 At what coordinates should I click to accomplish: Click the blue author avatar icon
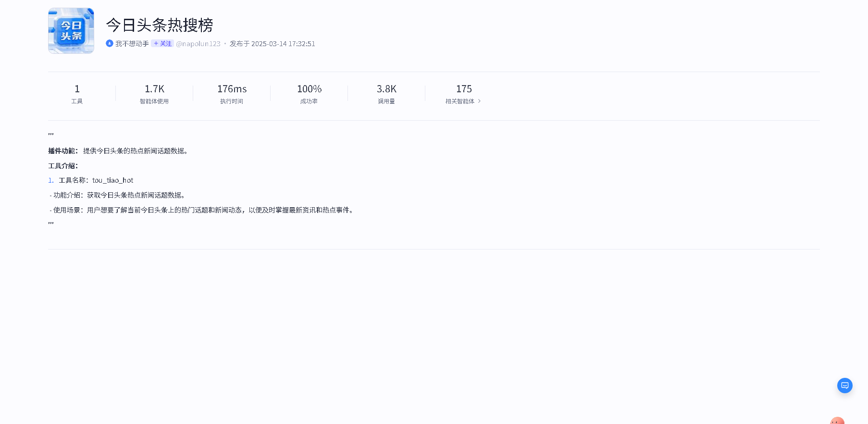coord(110,43)
